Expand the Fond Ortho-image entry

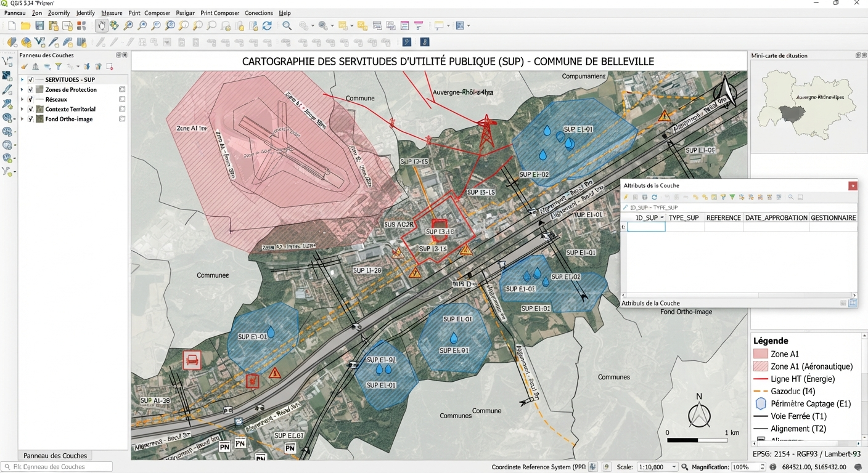22,119
